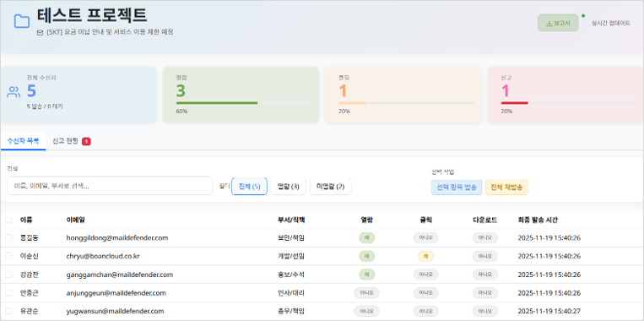644x321 pixels.
Task: Click 개발/선임 department cell
Action: 291,256
